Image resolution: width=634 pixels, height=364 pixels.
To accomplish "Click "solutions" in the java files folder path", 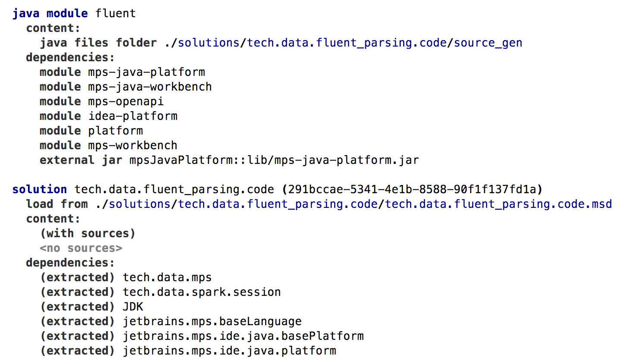I will point(208,43).
